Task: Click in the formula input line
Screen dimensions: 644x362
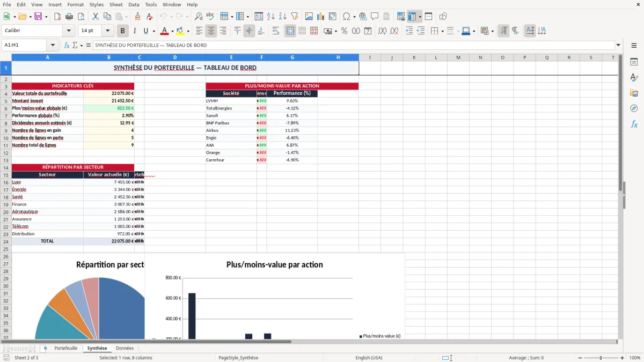Action: (x=353, y=45)
